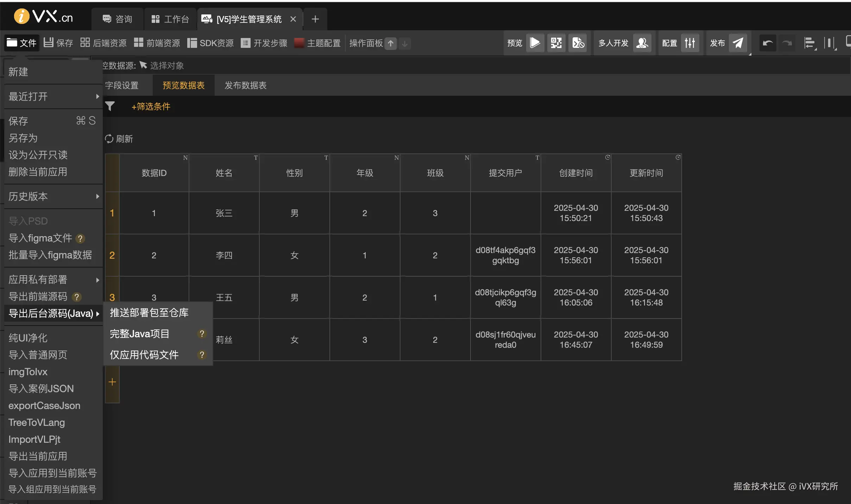Open SDK资源 from the toolbar
This screenshot has height=504, width=851.
[210, 43]
